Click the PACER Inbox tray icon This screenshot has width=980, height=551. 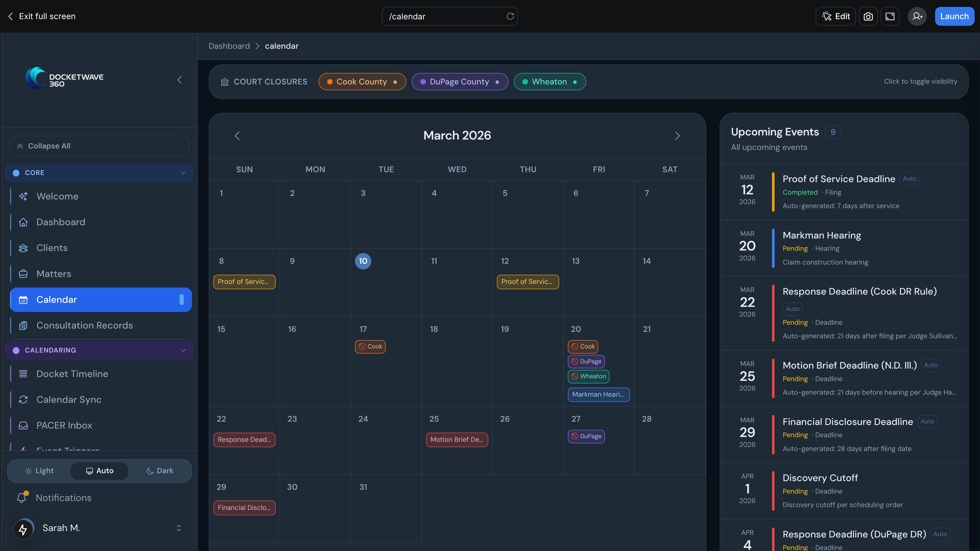23,425
